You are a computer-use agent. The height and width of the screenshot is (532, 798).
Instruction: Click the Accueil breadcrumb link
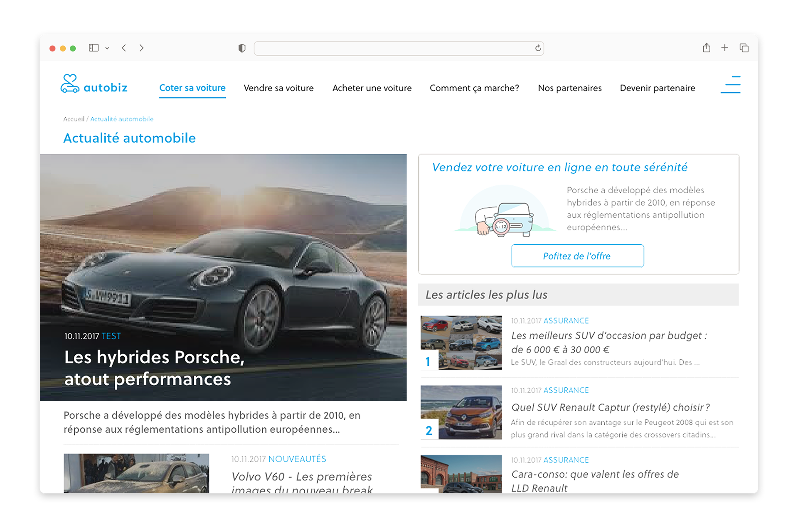74,119
